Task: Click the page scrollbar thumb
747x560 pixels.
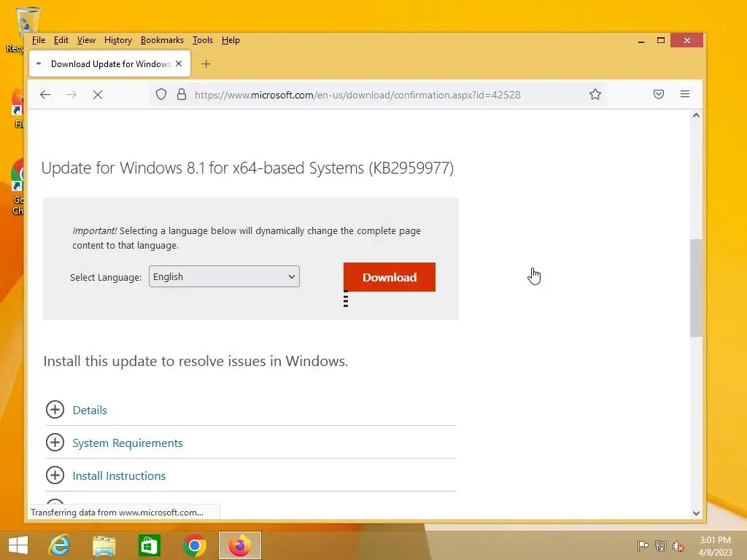Action: click(x=696, y=288)
